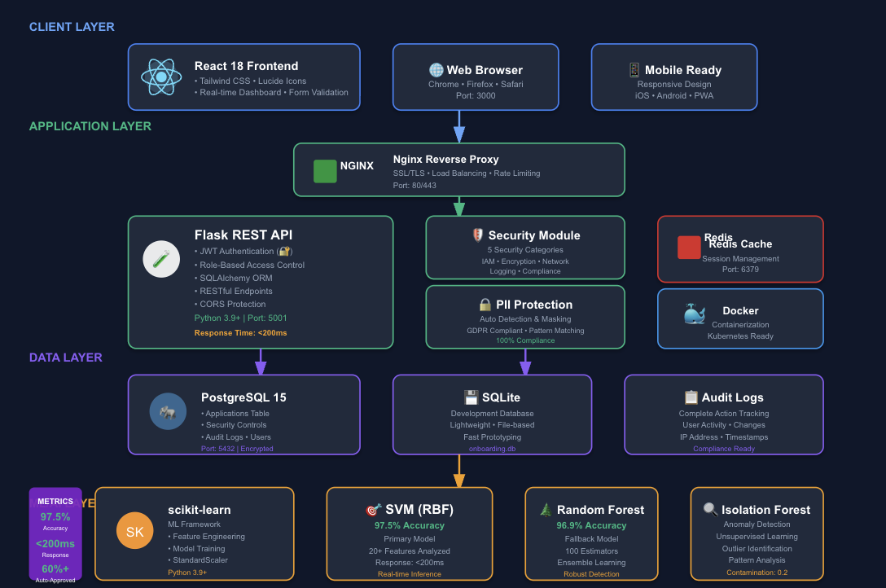Click the DATA LAYER section label
The width and height of the screenshot is (886, 588).
pyautogui.click(x=65, y=358)
